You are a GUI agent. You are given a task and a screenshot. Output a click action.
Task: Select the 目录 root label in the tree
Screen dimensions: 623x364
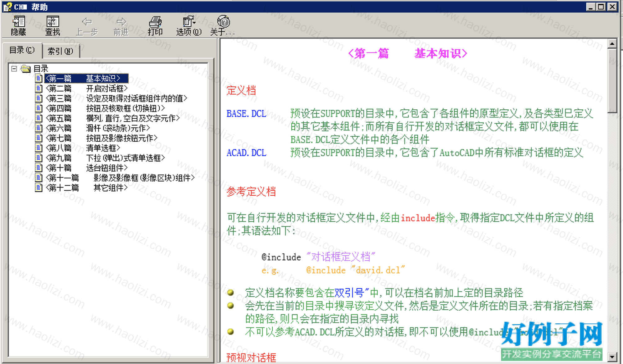41,68
